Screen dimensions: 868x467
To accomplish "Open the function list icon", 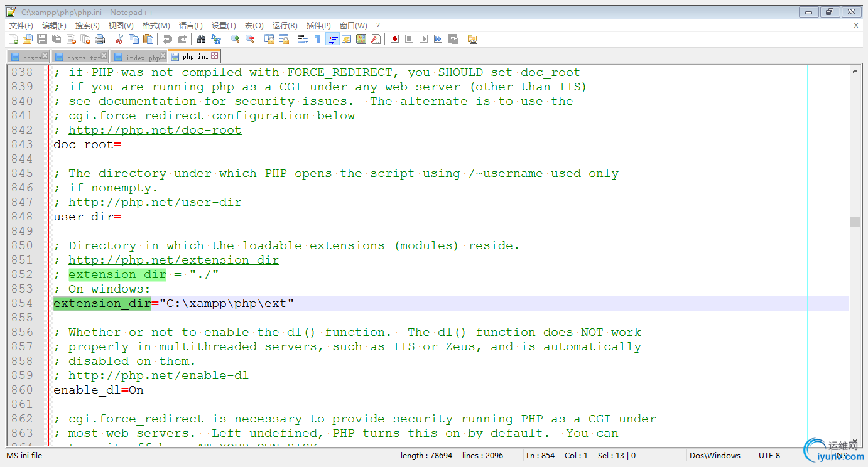I will [x=375, y=39].
